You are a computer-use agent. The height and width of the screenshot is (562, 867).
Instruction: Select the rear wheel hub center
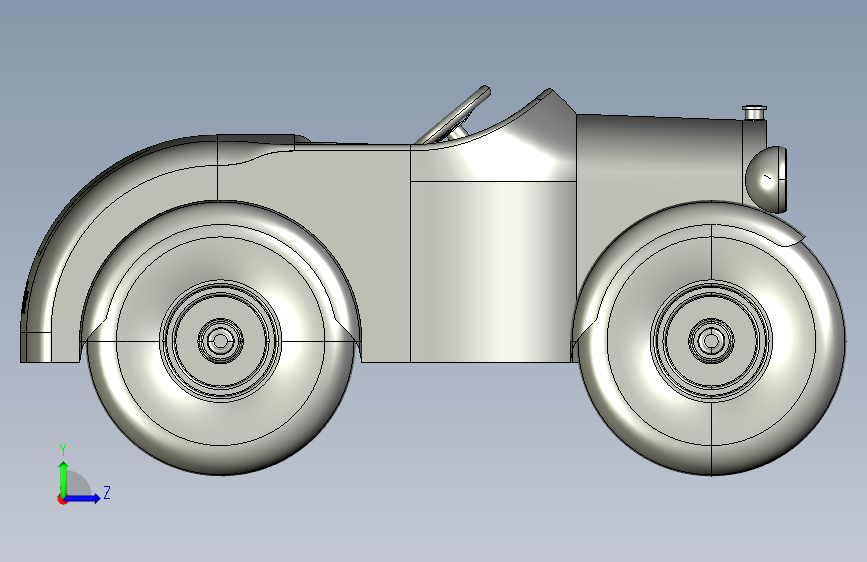point(220,341)
